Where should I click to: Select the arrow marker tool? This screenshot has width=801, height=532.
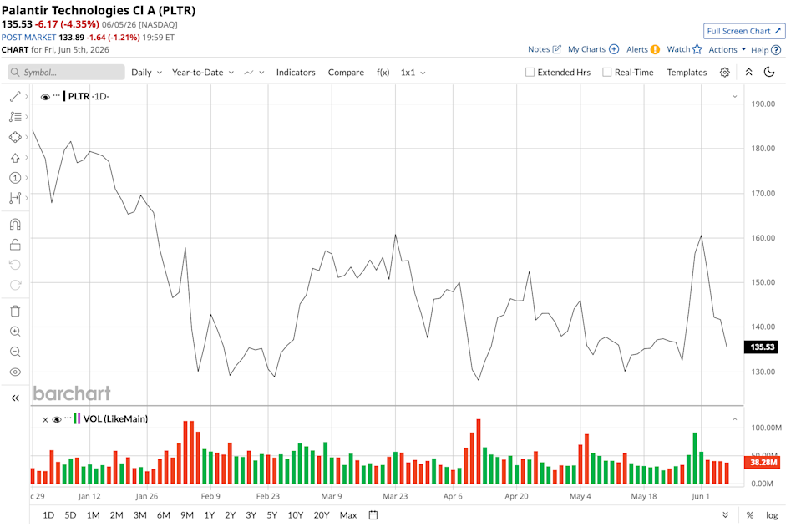click(x=15, y=158)
